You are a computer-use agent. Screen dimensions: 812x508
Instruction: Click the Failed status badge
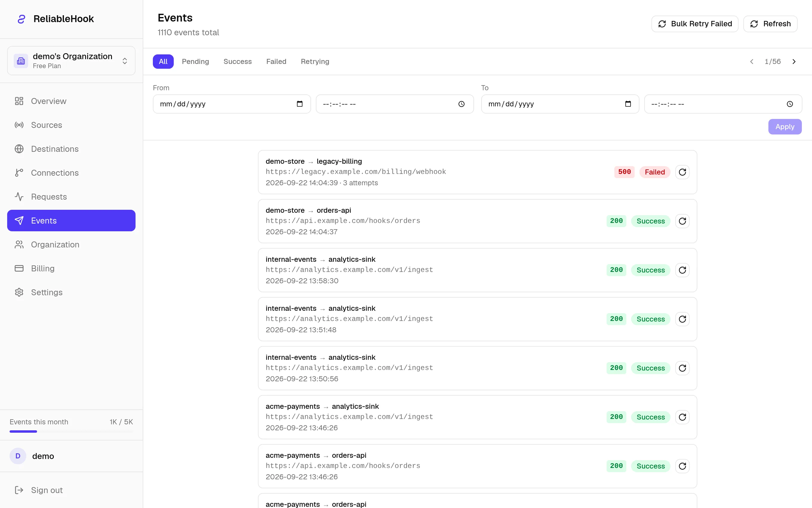pos(654,172)
